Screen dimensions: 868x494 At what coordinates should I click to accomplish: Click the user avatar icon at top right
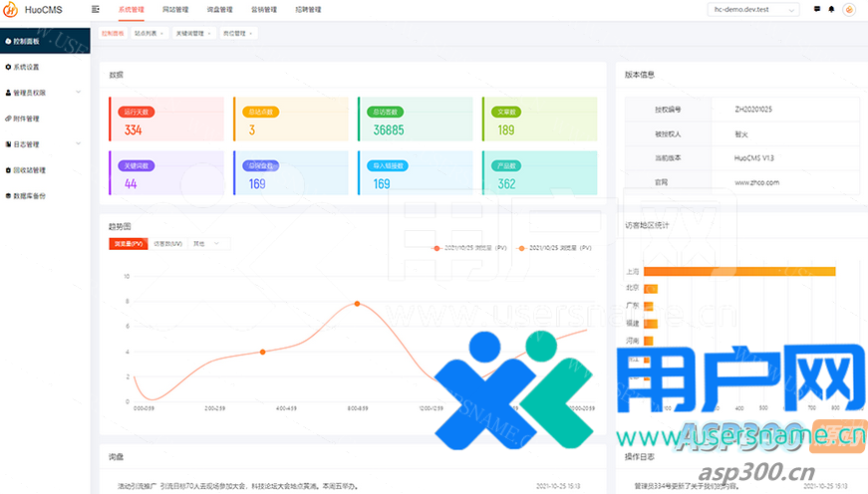[849, 10]
